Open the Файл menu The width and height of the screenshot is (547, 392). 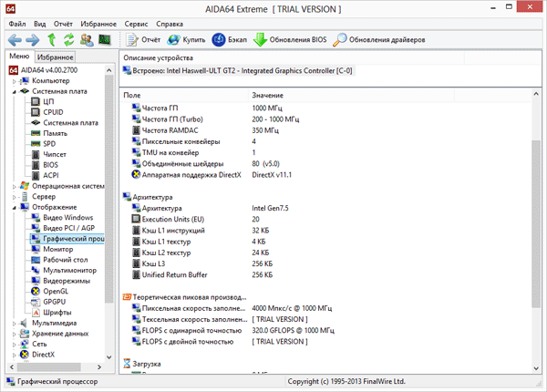17,24
